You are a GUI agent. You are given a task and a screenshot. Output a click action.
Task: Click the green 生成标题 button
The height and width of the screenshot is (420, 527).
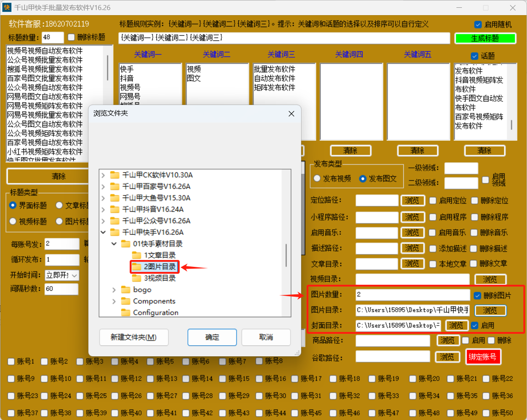click(485, 39)
